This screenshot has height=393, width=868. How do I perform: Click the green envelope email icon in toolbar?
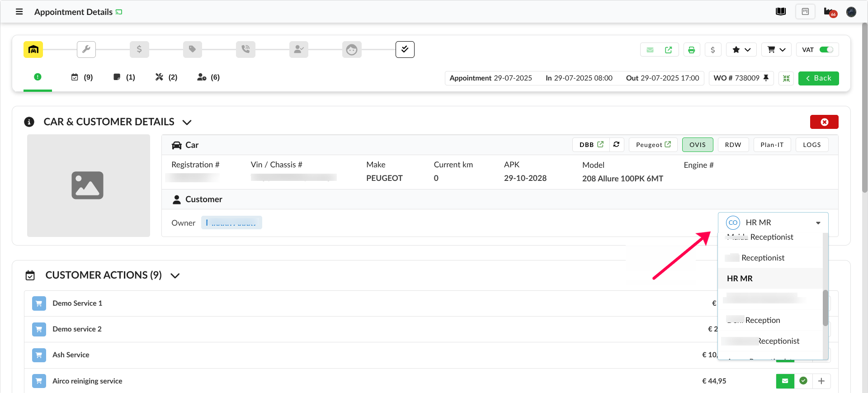point(650,50)
